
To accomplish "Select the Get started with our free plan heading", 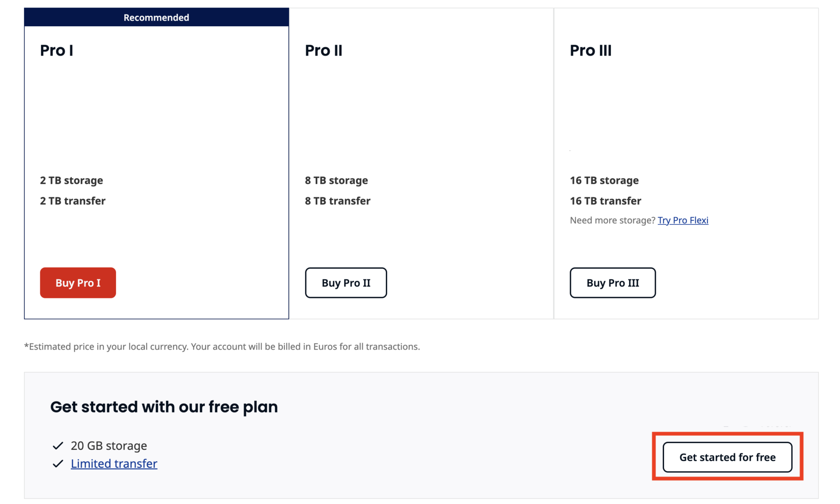I will click(x=164, y=406).
